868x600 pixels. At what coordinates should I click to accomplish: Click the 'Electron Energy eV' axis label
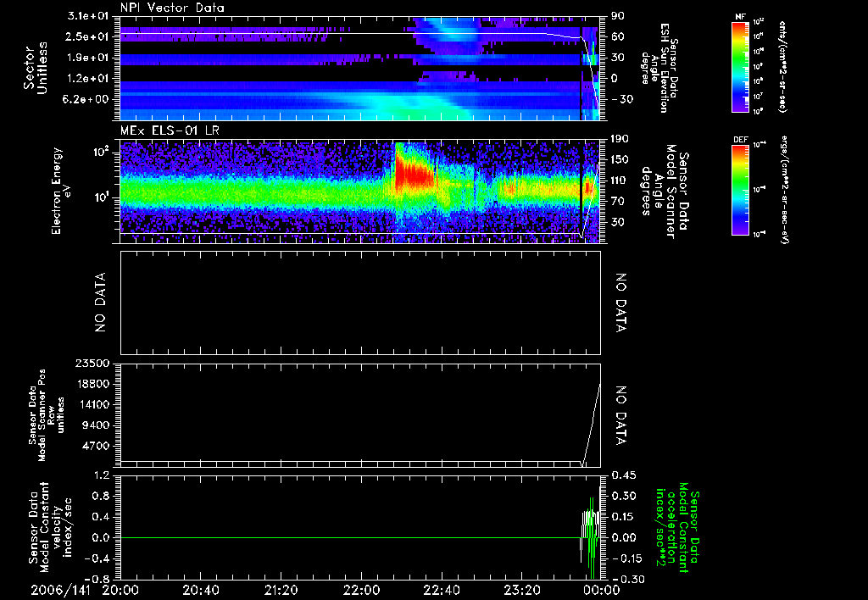tap(61, 191)
